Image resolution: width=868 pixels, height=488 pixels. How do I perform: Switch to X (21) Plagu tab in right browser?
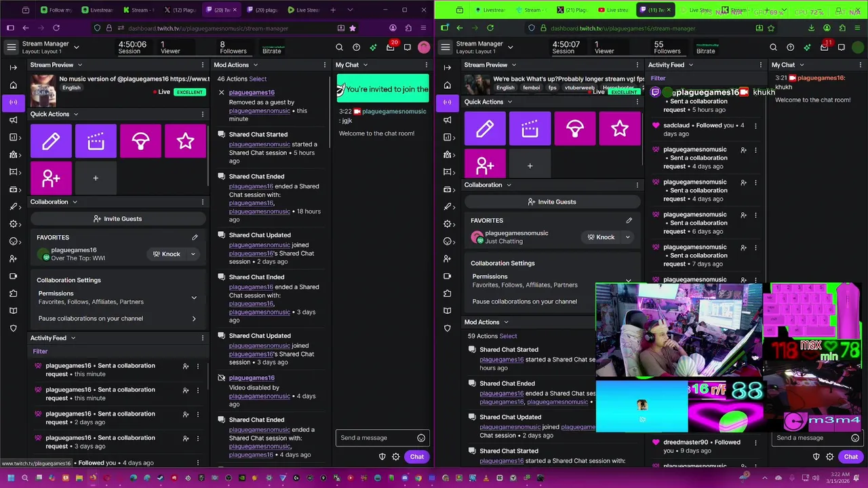(x=572, y=10)
